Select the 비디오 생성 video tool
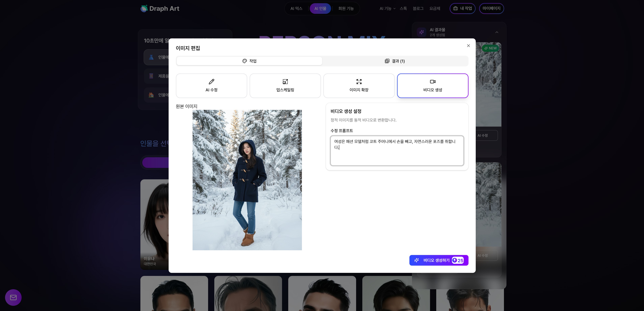644x311 pixels. [433, 86]
